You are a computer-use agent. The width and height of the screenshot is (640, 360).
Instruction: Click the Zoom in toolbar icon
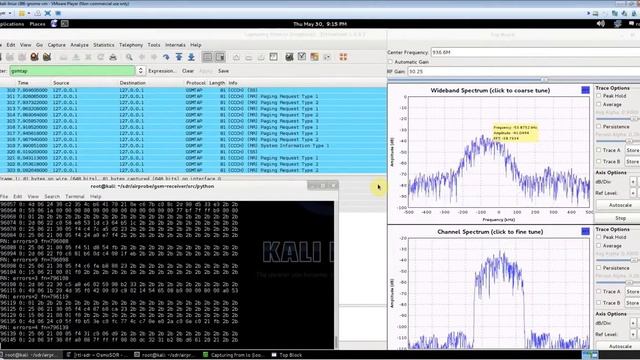pyautogui.click(x=236, y=57)
